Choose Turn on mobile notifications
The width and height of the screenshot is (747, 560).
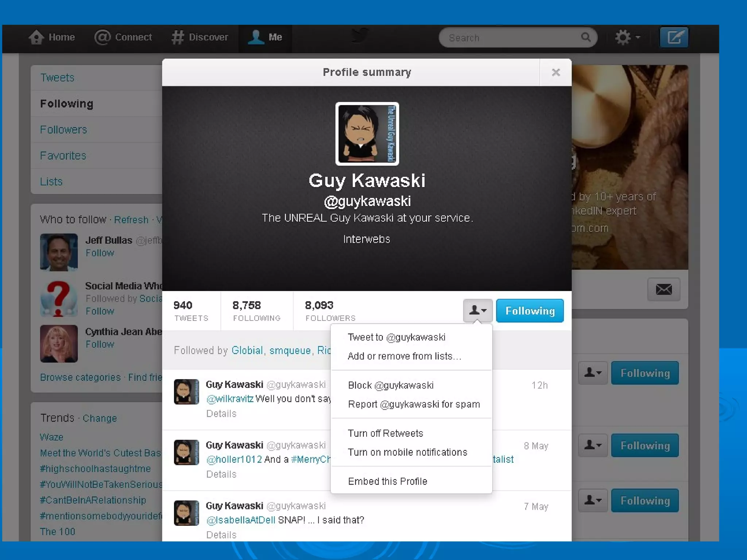click(407, 452)
